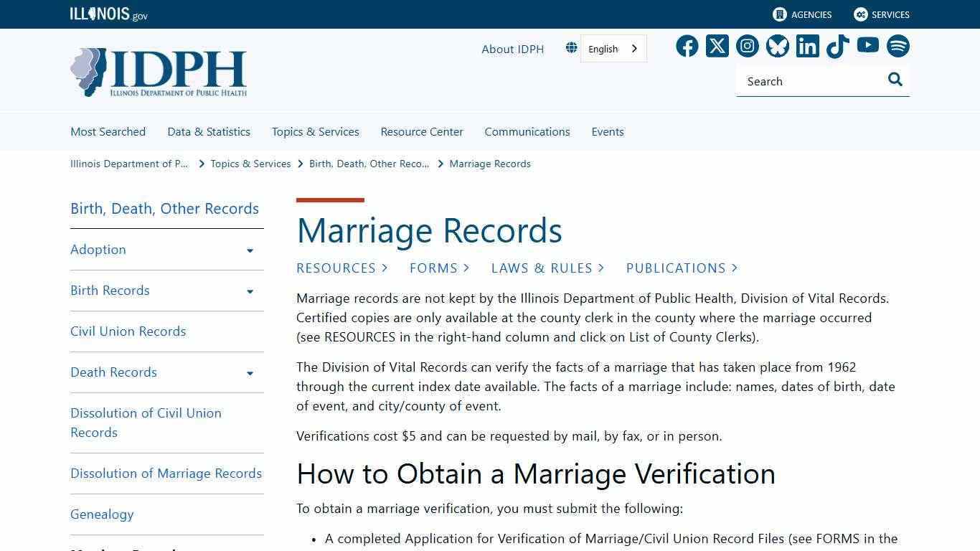The image size is (980, 551).
Task: Expand the Death Records section
Action: coord(250,373)
